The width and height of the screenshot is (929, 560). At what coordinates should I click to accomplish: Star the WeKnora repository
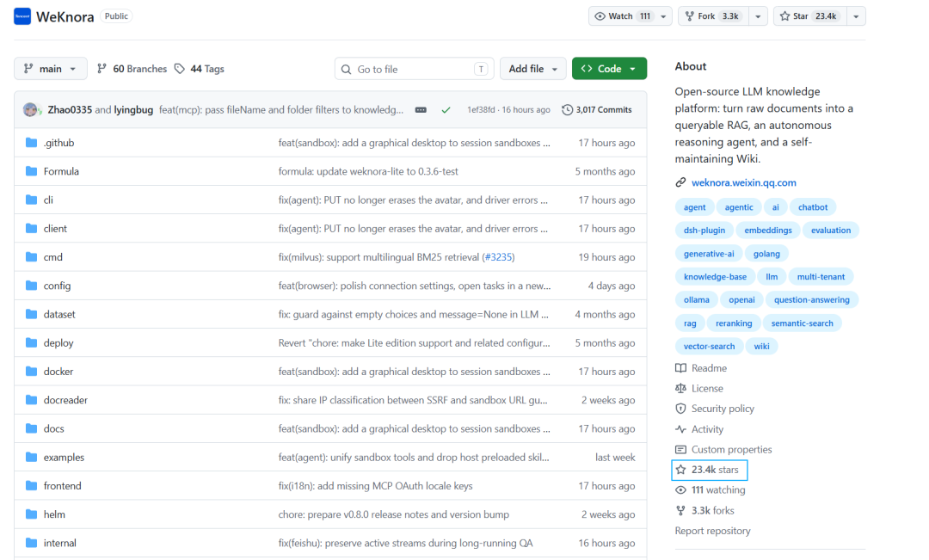pyautogui.click(x=810, y=16)
